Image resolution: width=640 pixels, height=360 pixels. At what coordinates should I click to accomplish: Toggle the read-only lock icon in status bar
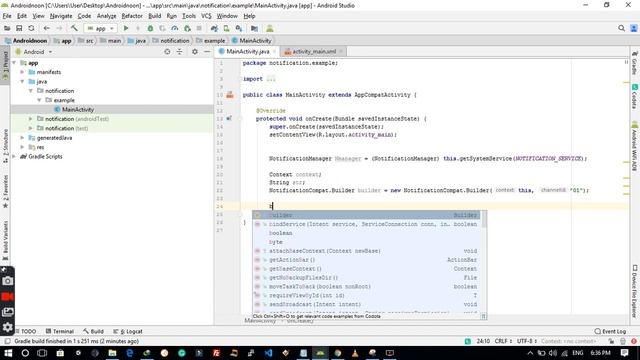(x=611, y=341)
